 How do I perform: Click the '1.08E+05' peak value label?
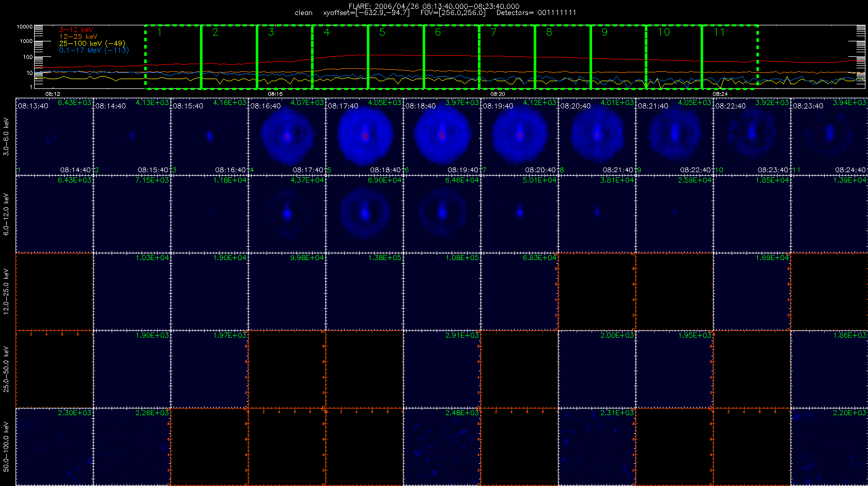click(462, 257)
